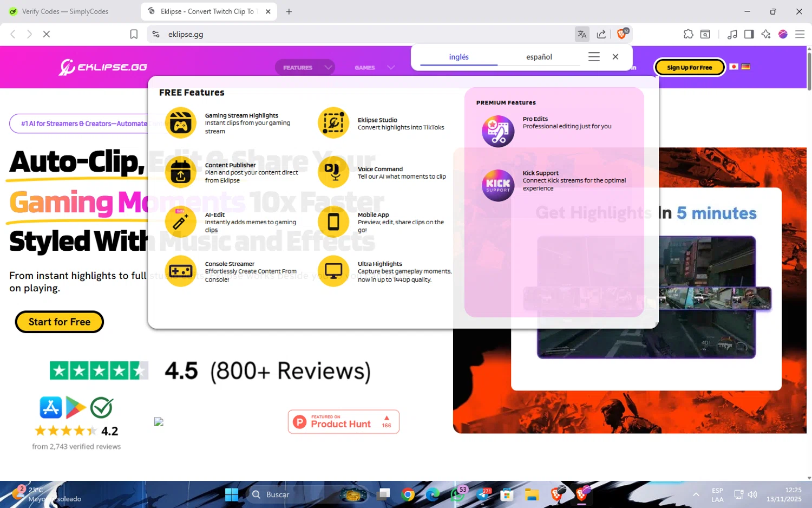Close the translate popup
The height and width of the screenshot is (508, 812).
(615, 57)
